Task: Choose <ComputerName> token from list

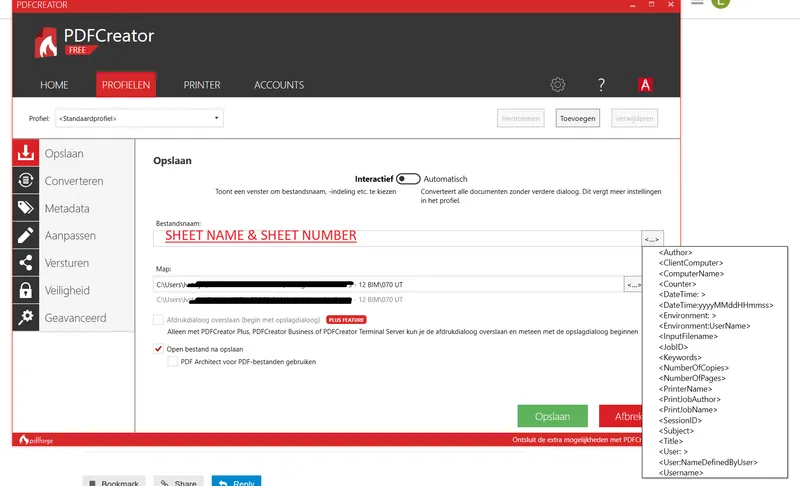Action: [x=691, y=273]
